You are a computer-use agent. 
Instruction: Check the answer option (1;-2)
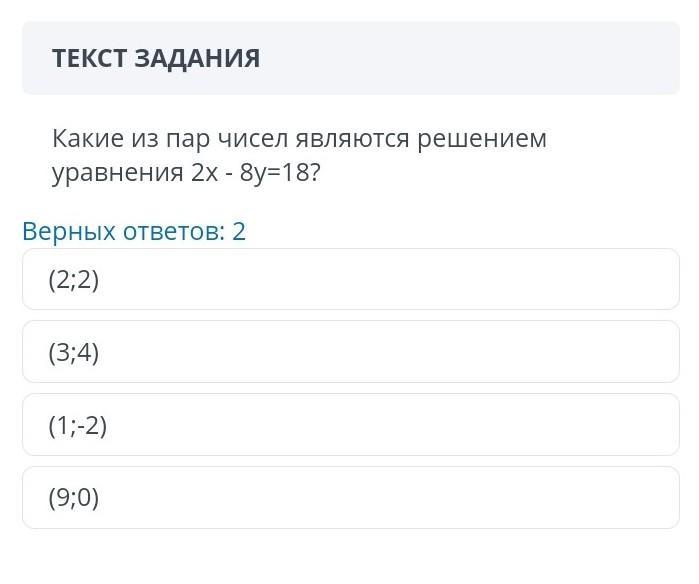pos(350,425)
